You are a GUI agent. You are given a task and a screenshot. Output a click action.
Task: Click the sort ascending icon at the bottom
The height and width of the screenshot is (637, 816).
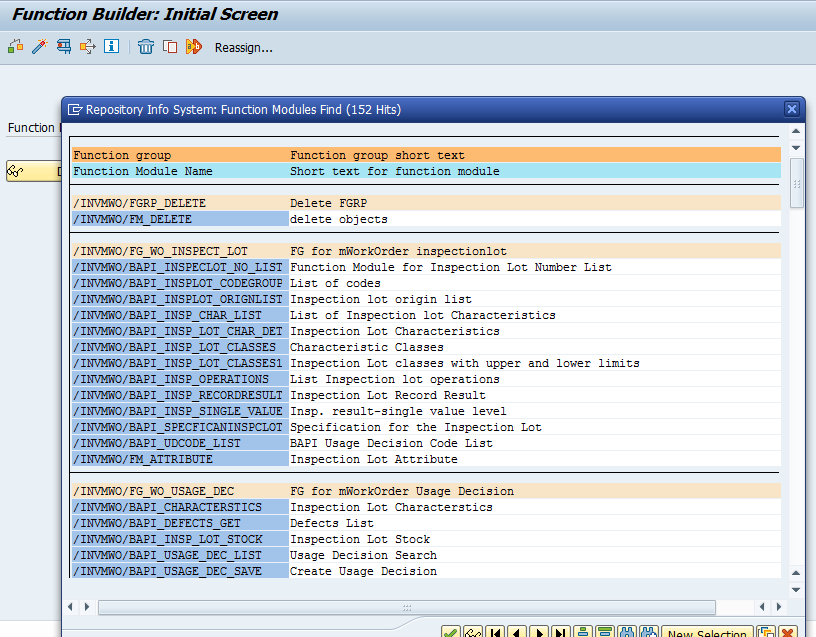(x=583, y=630)
